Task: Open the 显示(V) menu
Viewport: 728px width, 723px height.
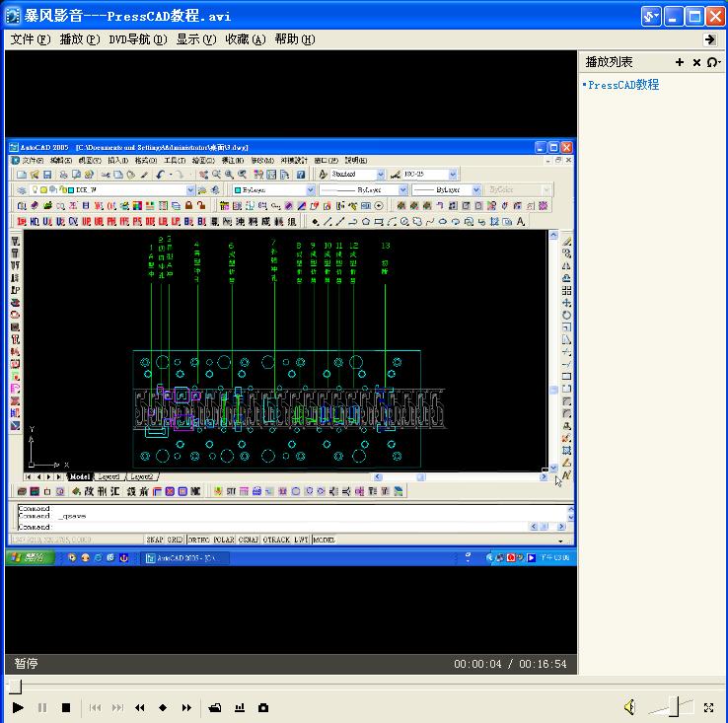Action: 196,39
